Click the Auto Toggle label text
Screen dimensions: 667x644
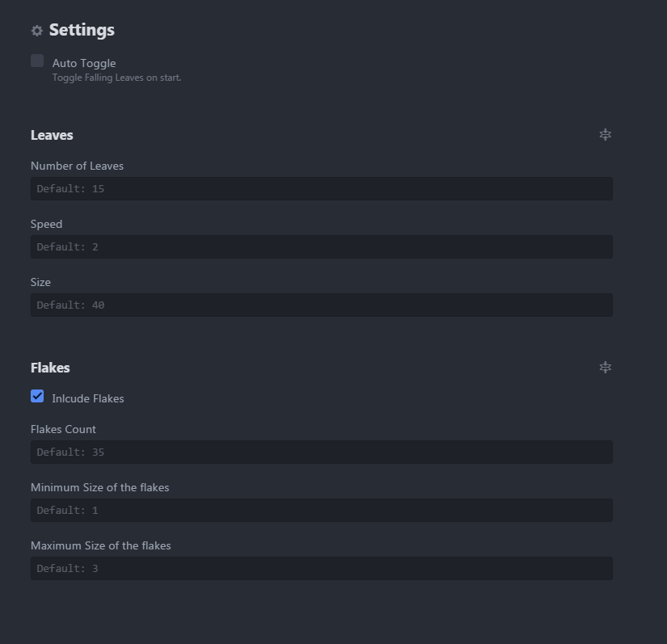tap(84, 63)
